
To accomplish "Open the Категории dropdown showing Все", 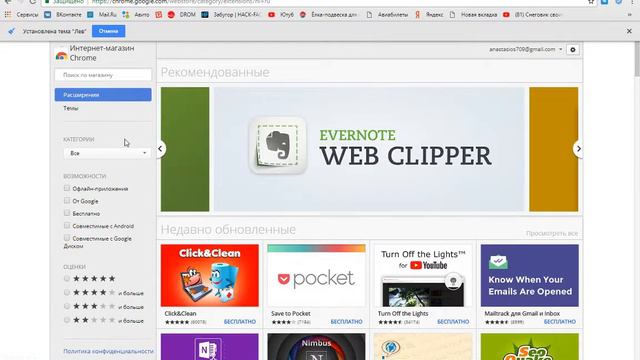I will (107, 153).
